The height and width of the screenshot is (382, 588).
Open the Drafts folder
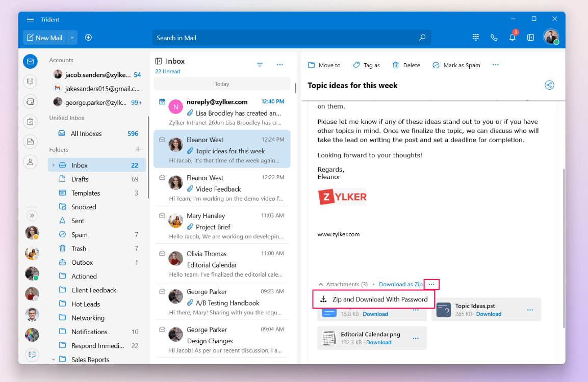[x=97, y=179]
